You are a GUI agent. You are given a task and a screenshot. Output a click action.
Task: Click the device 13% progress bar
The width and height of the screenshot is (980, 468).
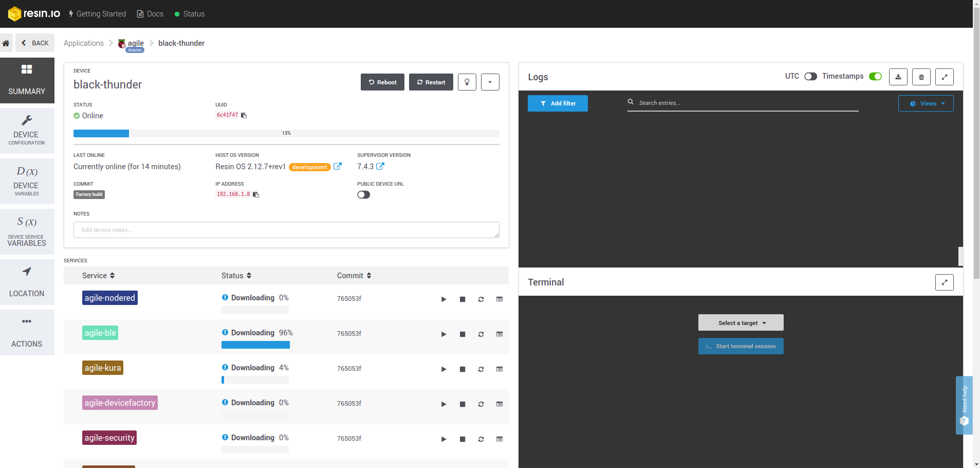pyautogui.click(x=286, y=133)
